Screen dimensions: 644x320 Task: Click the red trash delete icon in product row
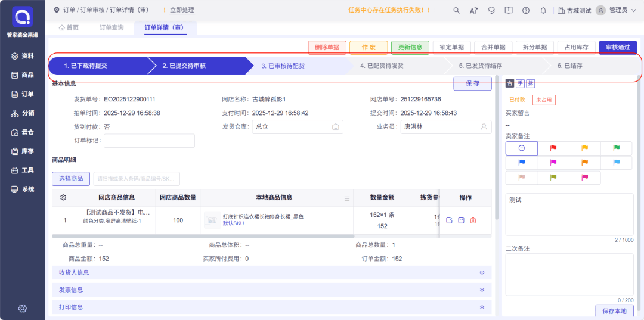click(473, 220)
